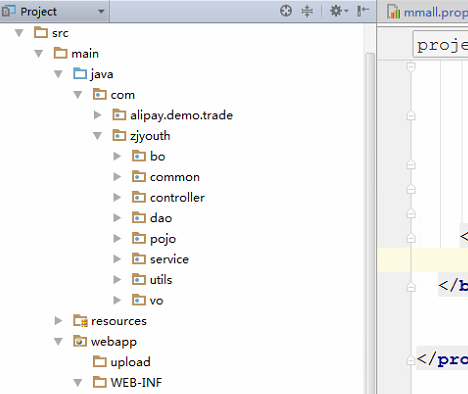Select the alipay.demo.trade package icon

[119, 115]
